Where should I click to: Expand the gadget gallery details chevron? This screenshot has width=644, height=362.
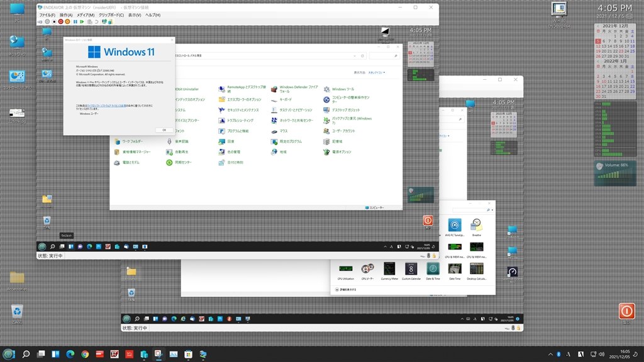[x=337, y=289]
